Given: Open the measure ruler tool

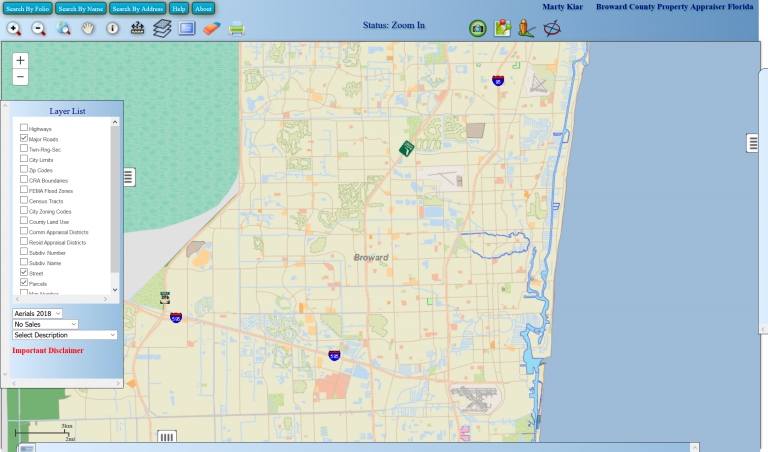Looking at the screenshot, I should click(138, 28).
